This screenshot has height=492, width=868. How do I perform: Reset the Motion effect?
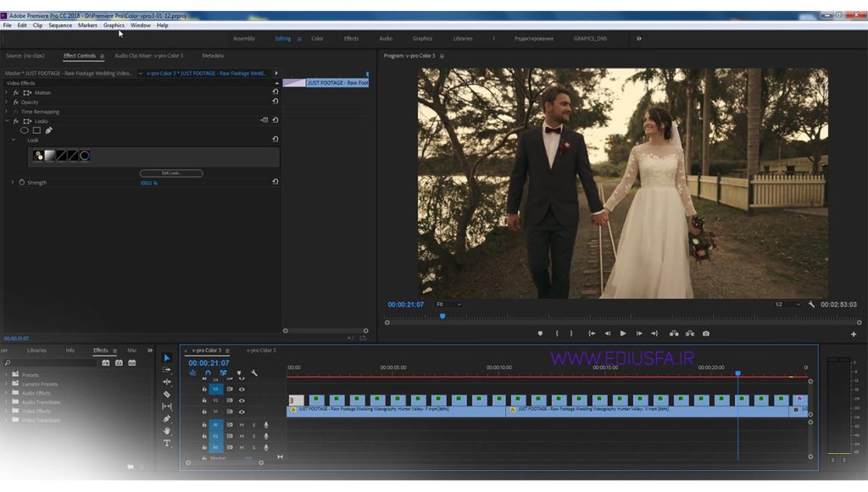click(275, 91)
